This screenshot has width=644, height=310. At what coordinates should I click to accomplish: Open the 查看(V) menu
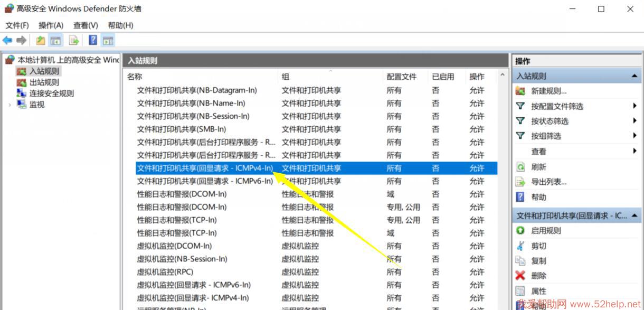click(86, 25)
